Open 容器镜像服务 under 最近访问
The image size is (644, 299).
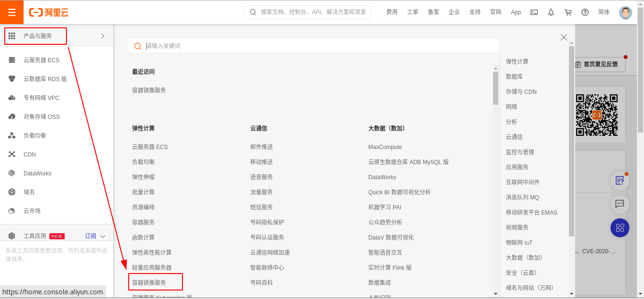pos(149,90)
